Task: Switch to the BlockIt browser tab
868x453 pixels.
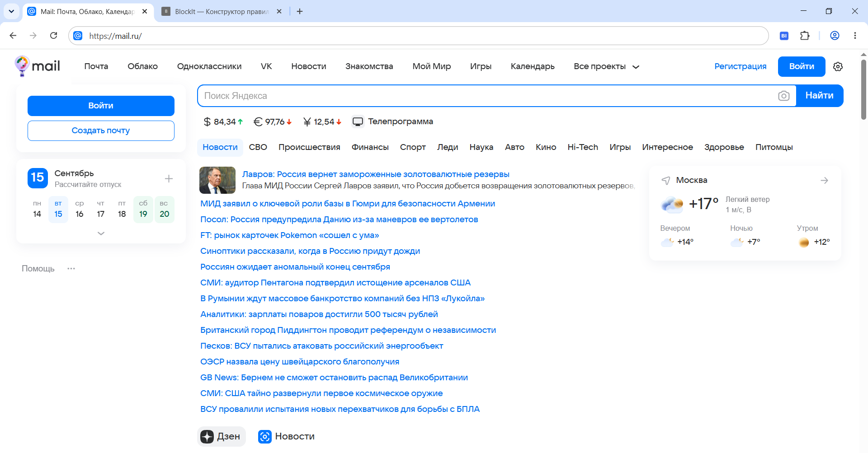Action: tap(222, 11)
